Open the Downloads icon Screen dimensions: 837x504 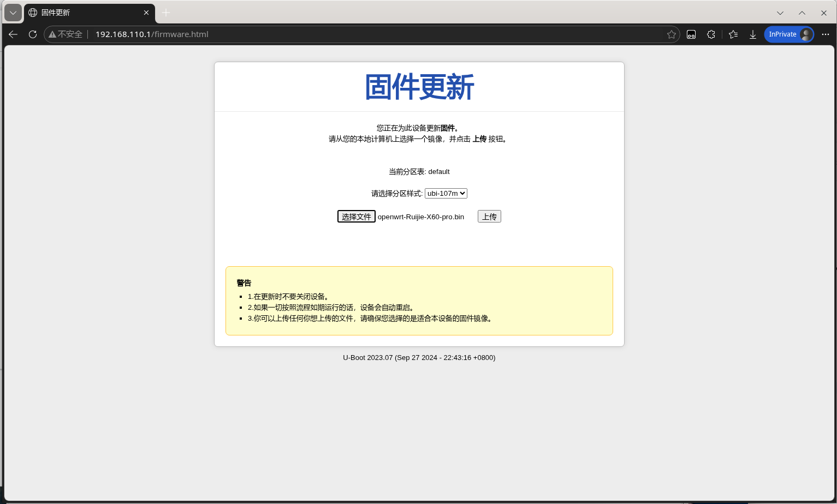click(x=753, y=34)
